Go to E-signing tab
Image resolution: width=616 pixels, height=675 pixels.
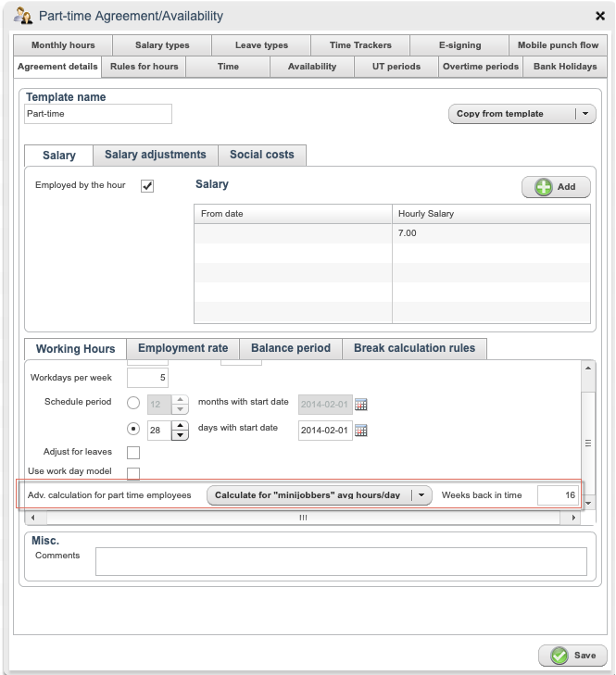[459, 45]
